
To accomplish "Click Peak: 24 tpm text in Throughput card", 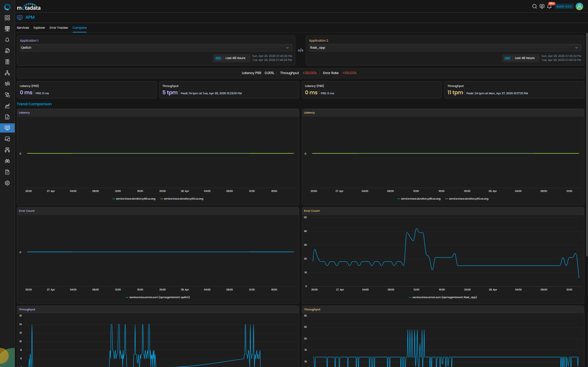I will (497, 93).
